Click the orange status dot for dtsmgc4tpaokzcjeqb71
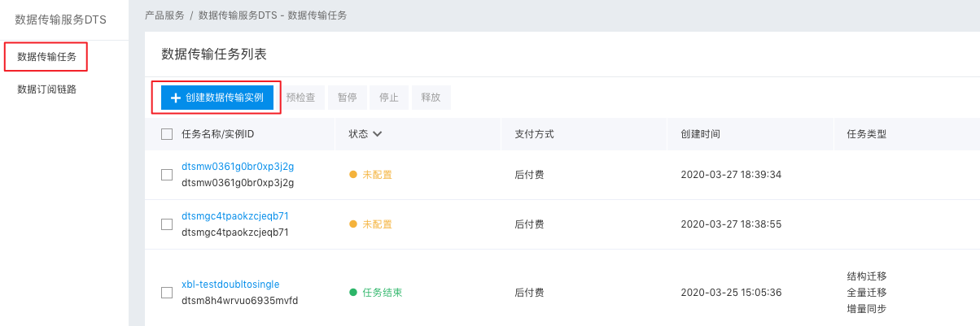This screenshot has height=326, width=980. [353, 224]
